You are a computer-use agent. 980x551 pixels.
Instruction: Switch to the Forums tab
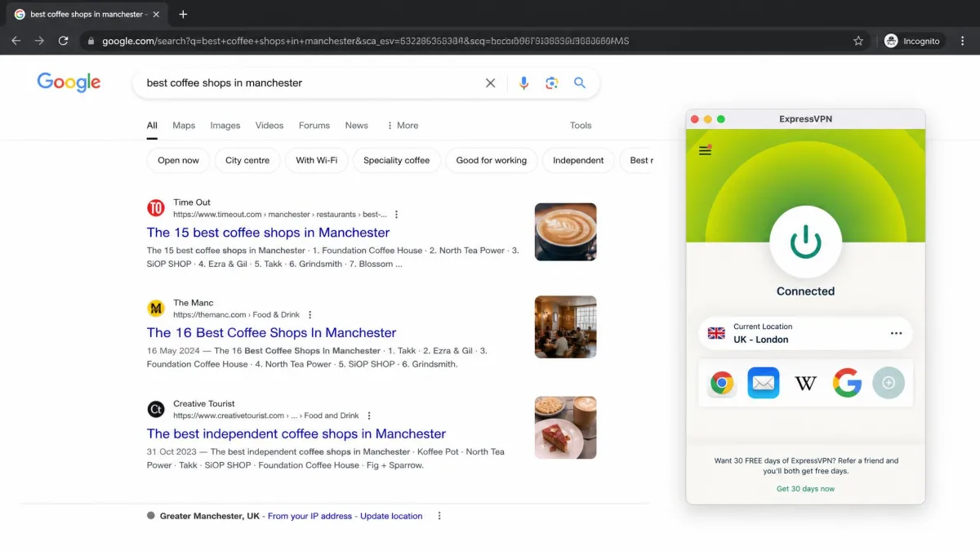(314, 126)
